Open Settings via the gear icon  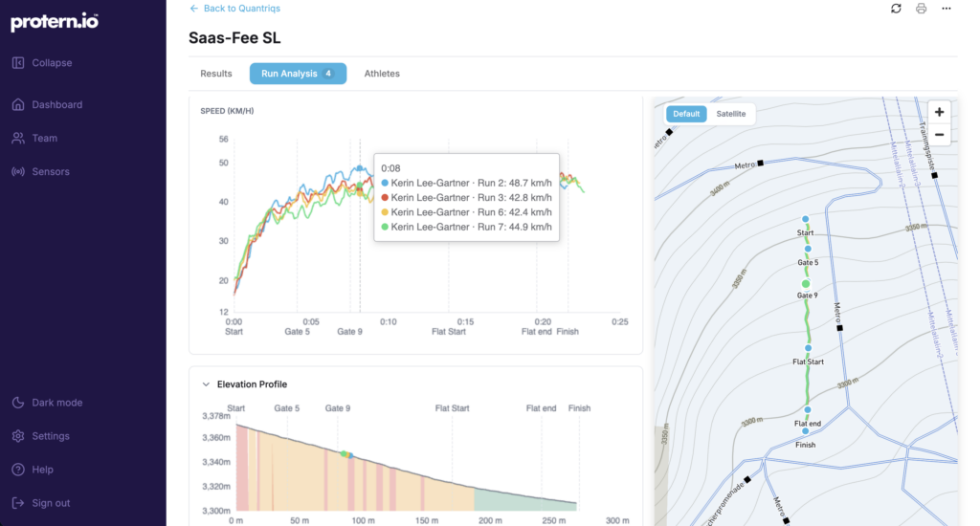coord(18,436)
